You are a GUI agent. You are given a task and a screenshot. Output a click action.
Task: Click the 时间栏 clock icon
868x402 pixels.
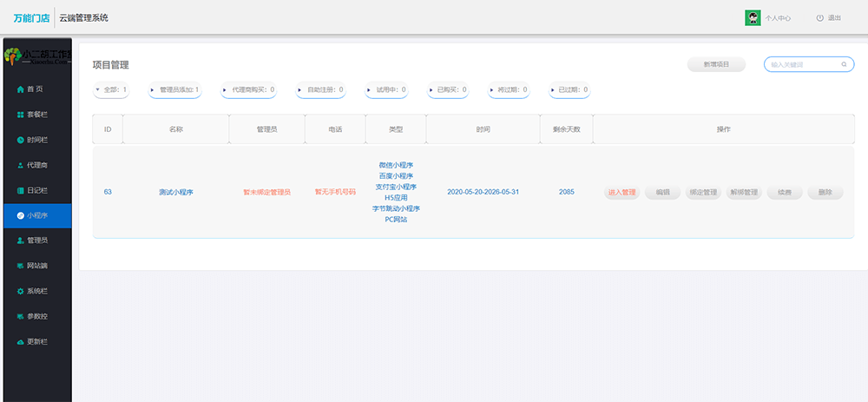pos(21,140)
